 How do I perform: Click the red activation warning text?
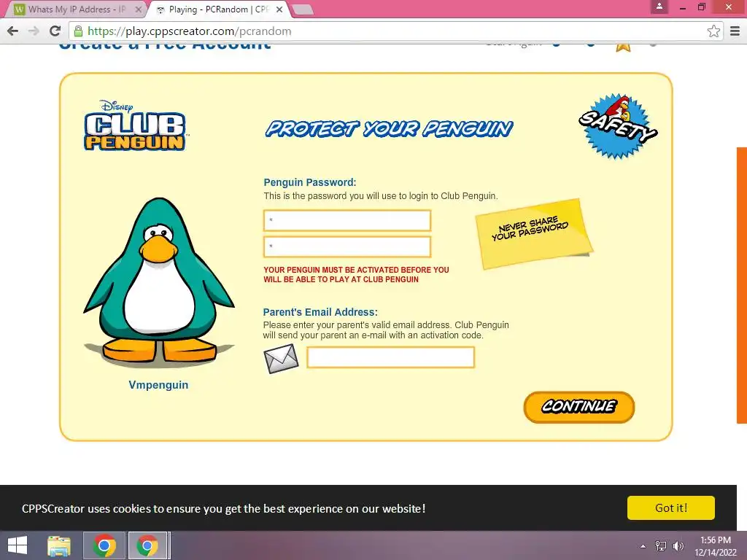click(356, 275)
